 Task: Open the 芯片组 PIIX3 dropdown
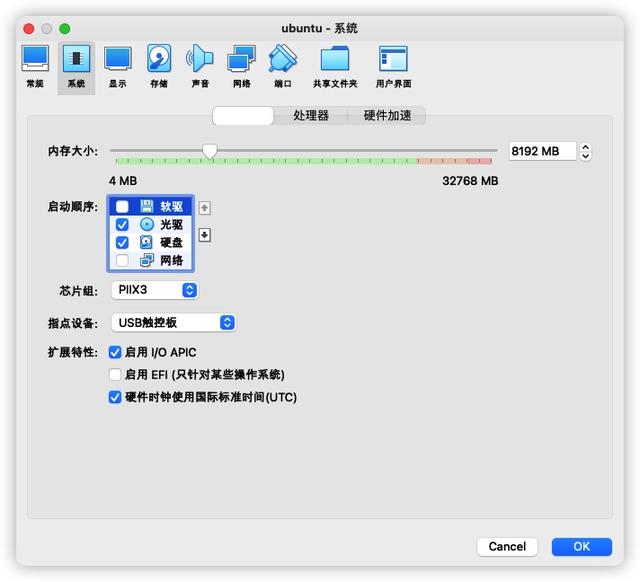155,290
